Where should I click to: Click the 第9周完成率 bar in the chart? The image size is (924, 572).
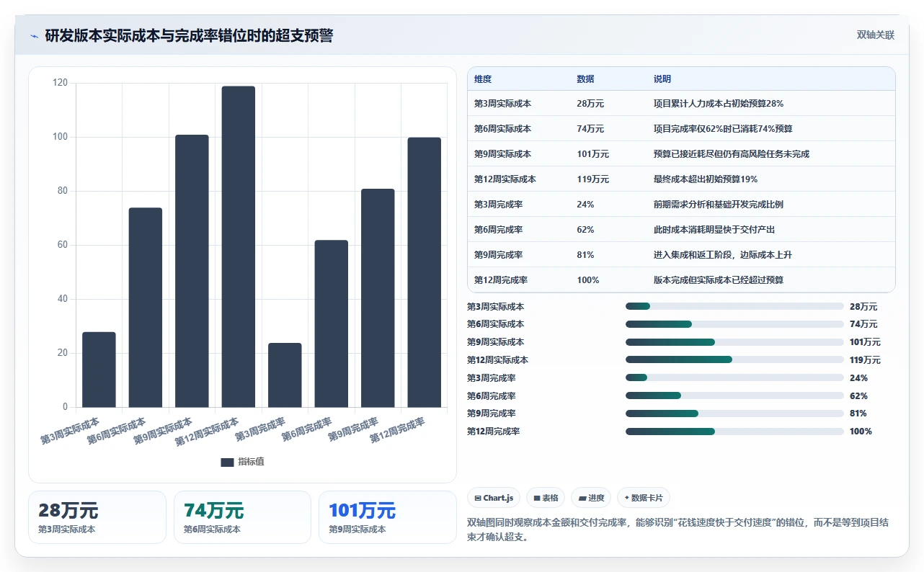coord(378,298)
